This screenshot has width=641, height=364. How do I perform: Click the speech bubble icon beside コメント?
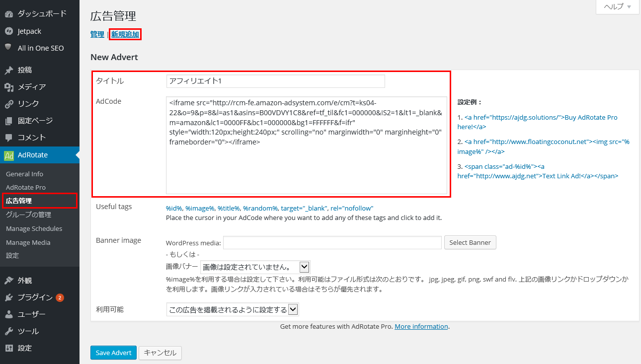tap(9, 138)
